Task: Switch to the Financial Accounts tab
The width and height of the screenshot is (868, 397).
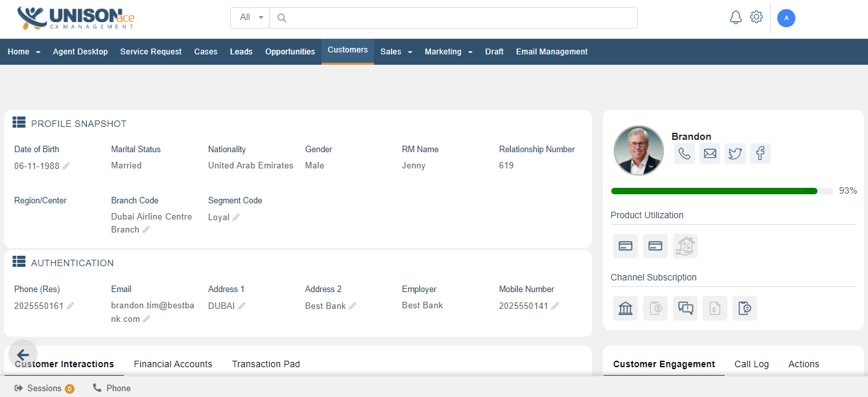Action: [x=172, y=364]
